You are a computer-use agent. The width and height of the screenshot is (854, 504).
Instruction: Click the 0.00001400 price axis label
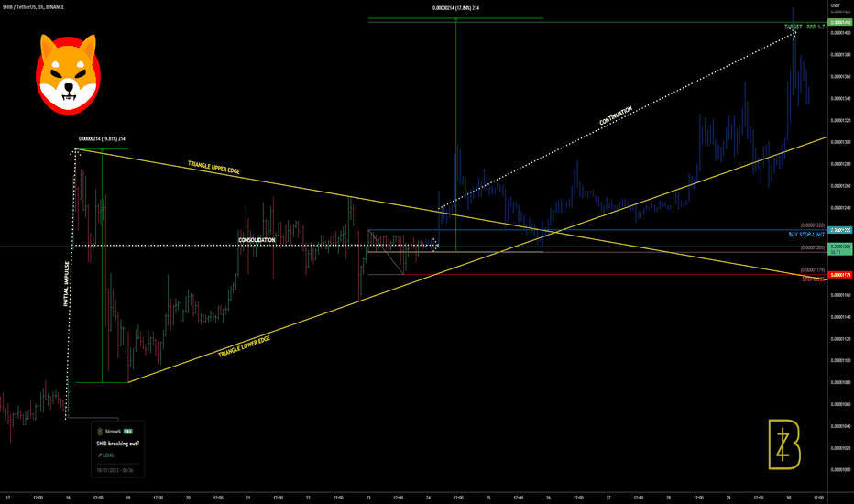click(841, 33)
